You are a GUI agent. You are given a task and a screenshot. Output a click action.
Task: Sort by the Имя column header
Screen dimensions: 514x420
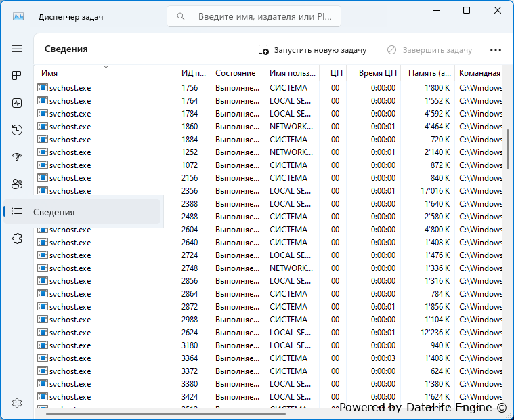[105, 73]
